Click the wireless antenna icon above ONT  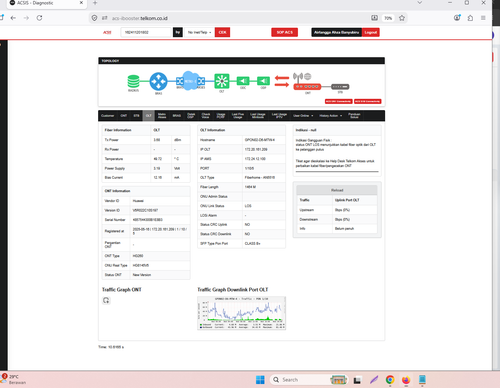pyautogui.click(x=298, y=77)
